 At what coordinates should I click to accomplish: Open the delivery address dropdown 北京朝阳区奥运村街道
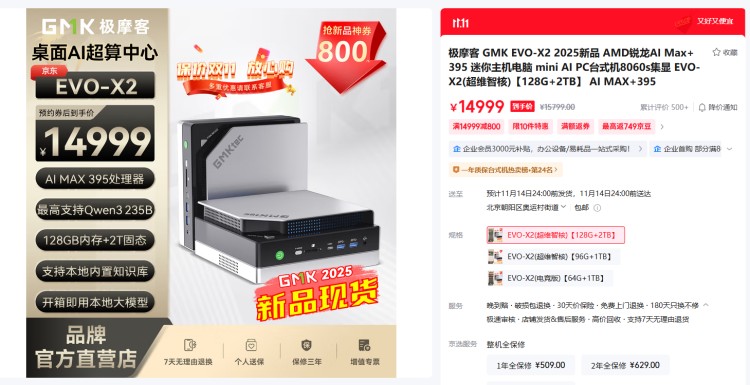point(526,208)
